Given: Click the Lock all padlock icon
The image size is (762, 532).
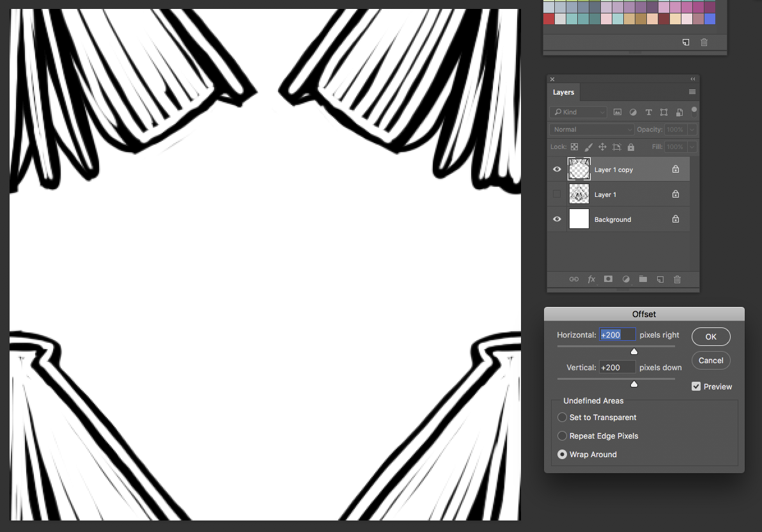Looking at the screenshot, I should [631, 147].
